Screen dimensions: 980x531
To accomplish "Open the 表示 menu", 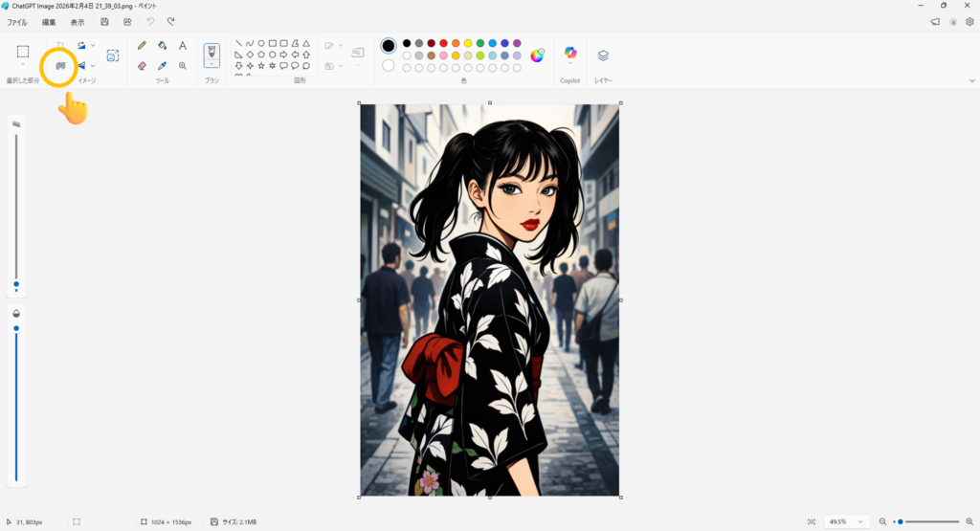I will 78,22.
